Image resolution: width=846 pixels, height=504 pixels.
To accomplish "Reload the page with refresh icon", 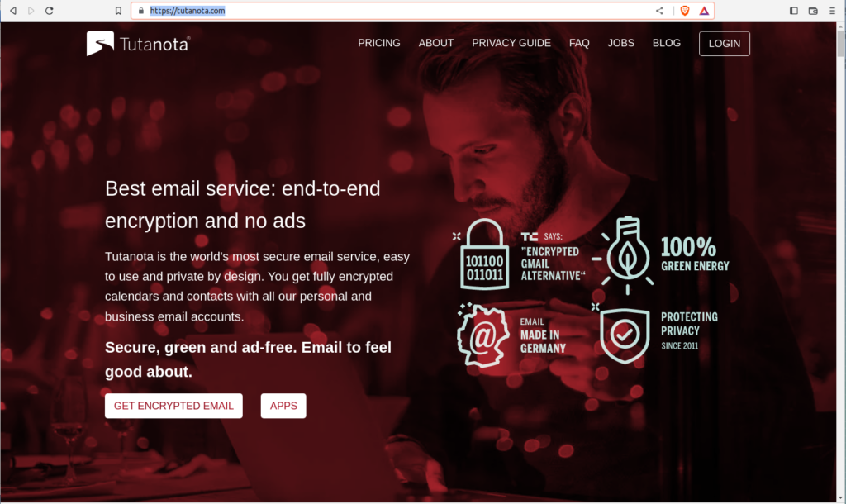I will pyautogui.click(x=49, y=11).
